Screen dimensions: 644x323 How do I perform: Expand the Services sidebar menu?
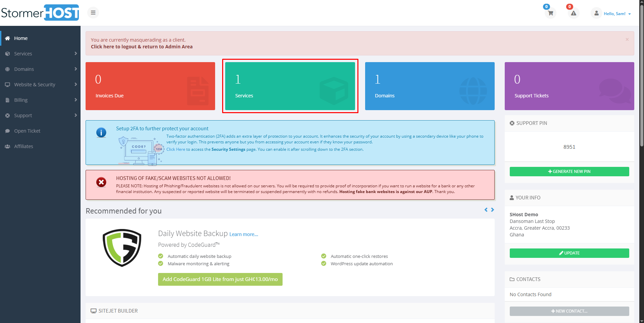pyautogui.click(x=40, y=54)
